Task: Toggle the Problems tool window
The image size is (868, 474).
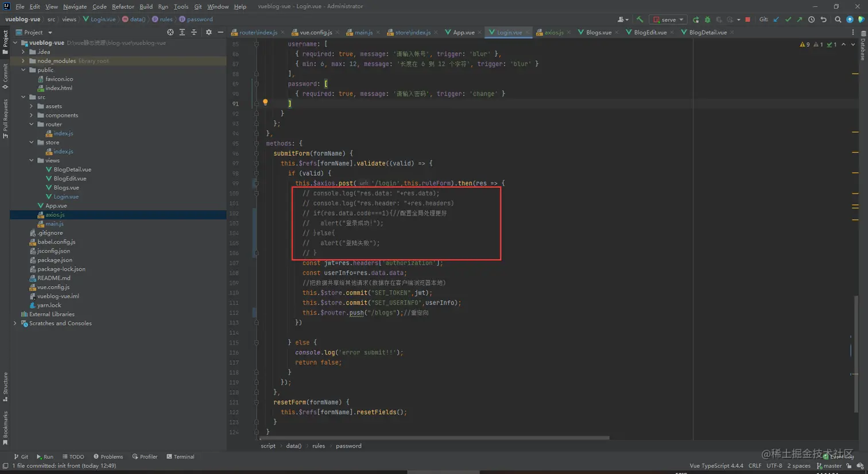Action: pos(108,457)
